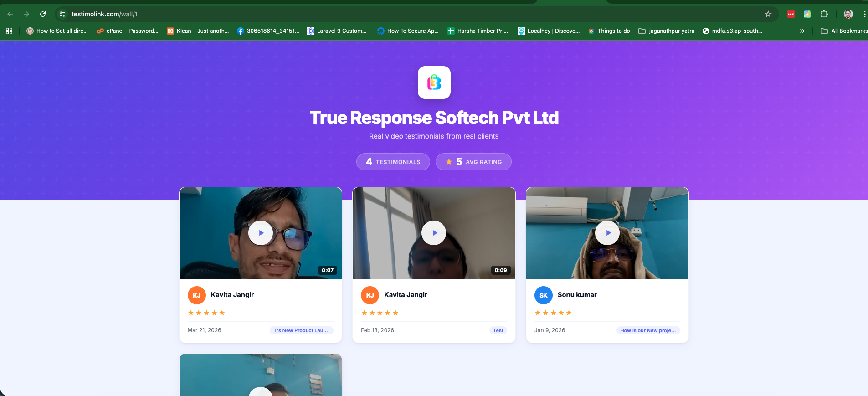Click the 5 Avg Rating badge
Image resolution: width=868 pixels, height=396 pixels.
473,162
